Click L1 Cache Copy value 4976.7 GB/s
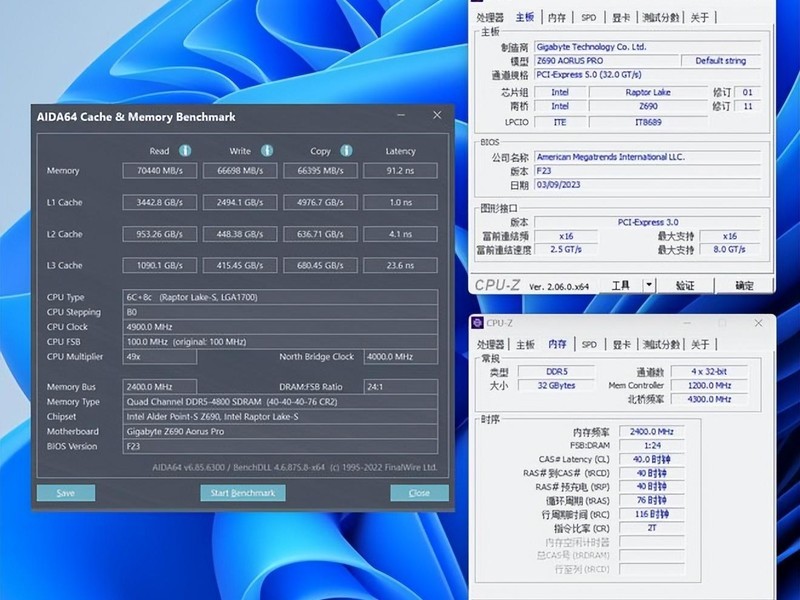The image size is (800, 600). [320, 202]
